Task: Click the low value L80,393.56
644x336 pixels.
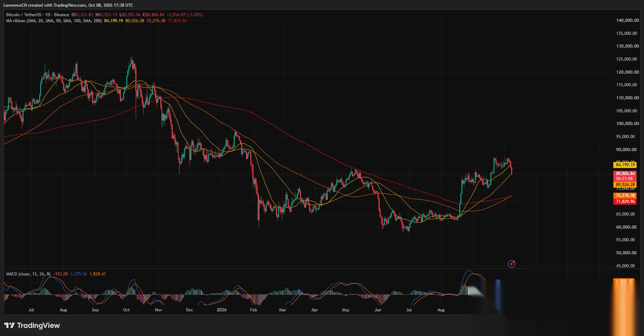Action: 130,15
